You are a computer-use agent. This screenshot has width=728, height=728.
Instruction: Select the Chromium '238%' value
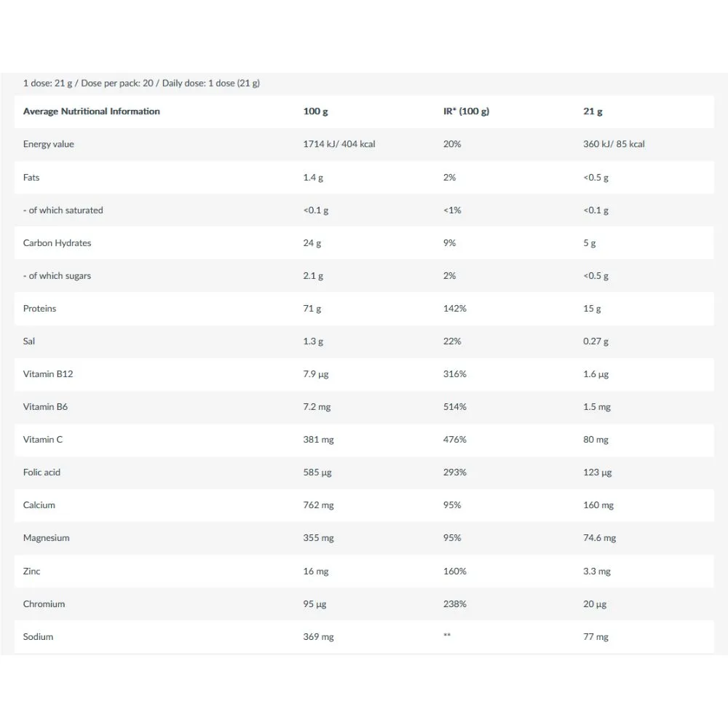coord(454,604)
